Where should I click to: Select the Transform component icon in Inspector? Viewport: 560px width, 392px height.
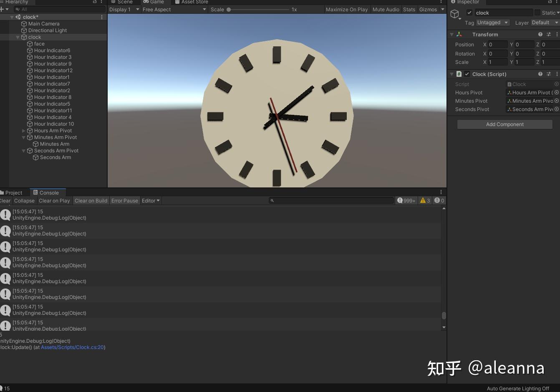tap(458, 34)
